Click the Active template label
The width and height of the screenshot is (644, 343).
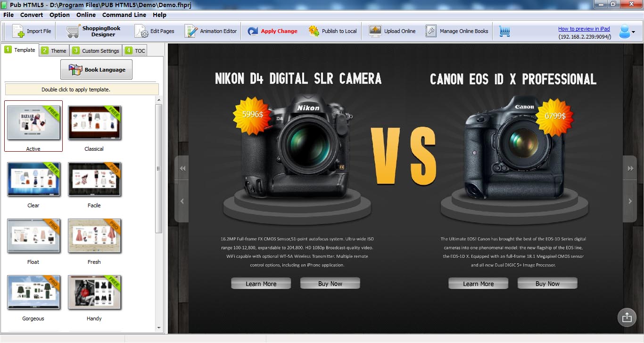[33, 149]
